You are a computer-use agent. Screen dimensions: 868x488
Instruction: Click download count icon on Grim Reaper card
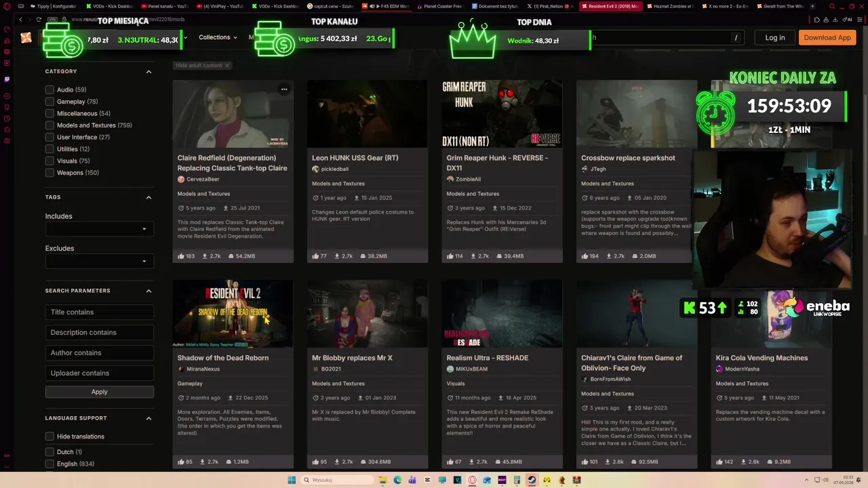473,256
